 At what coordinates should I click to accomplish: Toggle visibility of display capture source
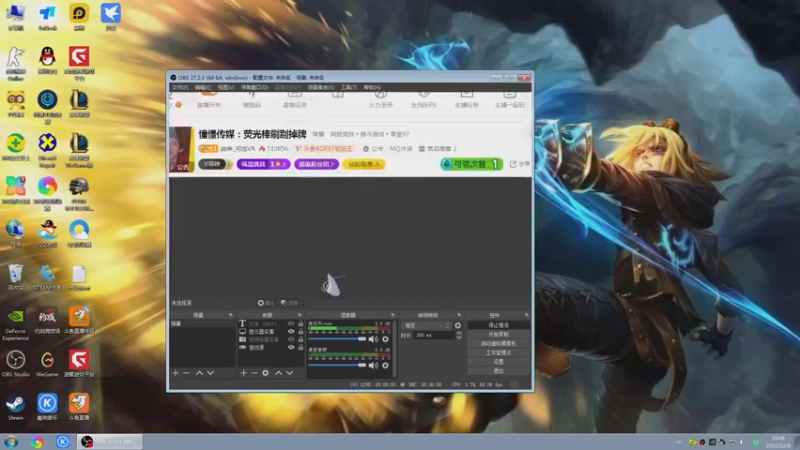pos(291,332)
